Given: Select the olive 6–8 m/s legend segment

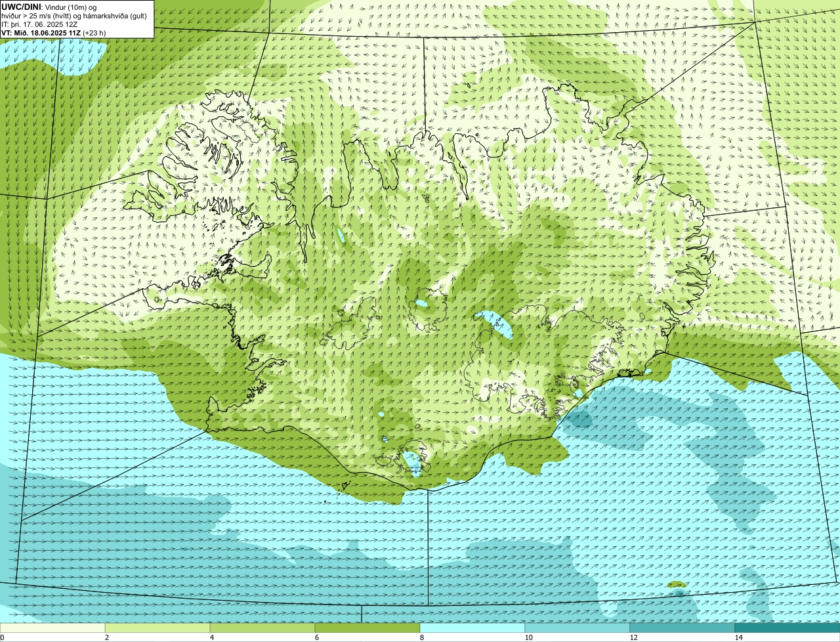Looking at the screenshot, I should (x=367, y=628).
